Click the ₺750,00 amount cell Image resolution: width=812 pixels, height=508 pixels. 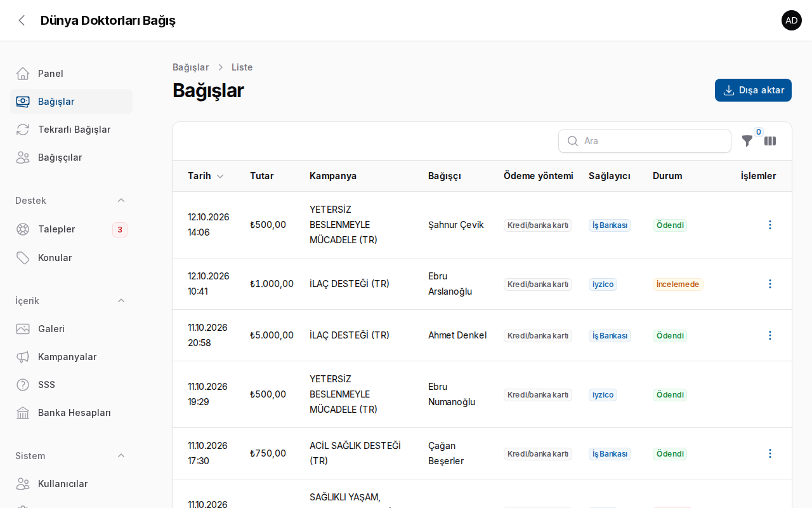point(268,453)
